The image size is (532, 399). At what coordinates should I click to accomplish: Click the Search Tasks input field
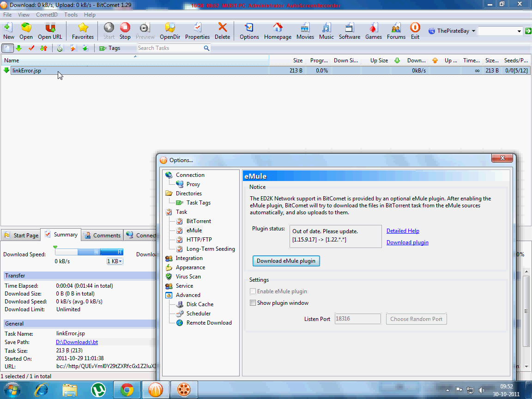[170, 48]
